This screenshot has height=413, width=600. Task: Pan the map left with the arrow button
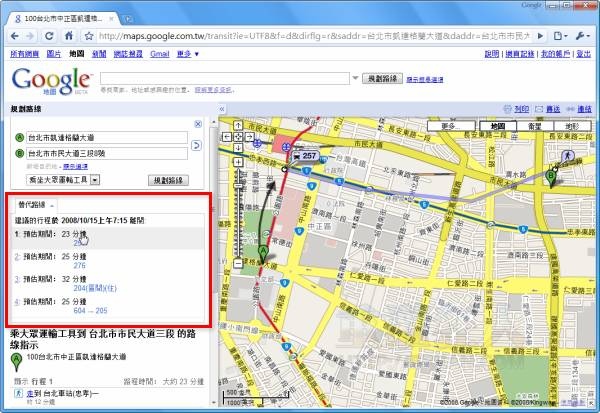pyautogui.click(x=227, y=137)
